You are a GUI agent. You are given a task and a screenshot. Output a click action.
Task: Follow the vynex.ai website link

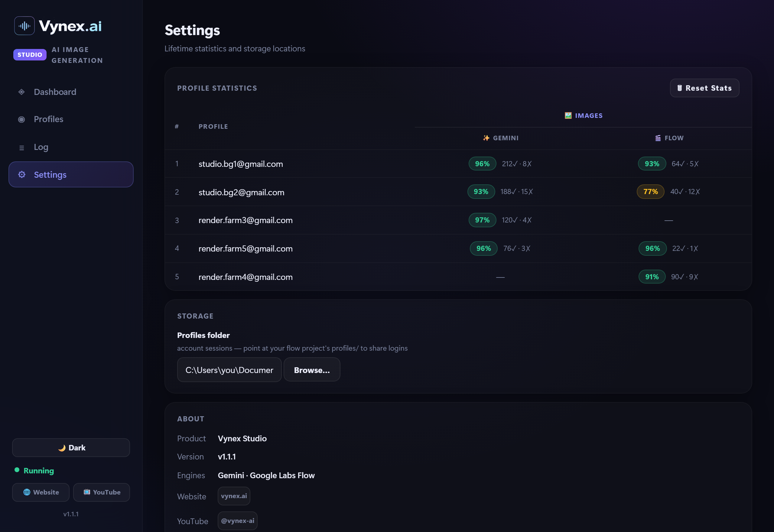click(234, 496)
